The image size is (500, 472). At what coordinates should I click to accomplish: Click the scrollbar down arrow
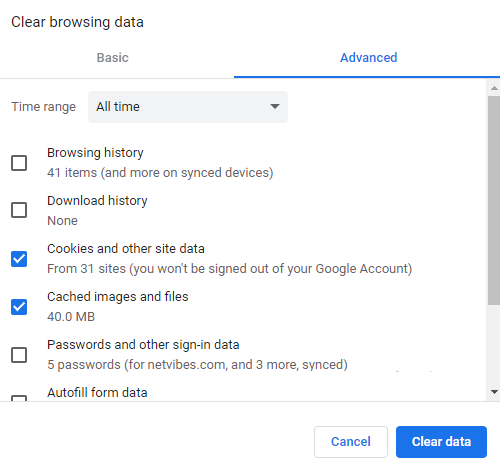[494, 392]
